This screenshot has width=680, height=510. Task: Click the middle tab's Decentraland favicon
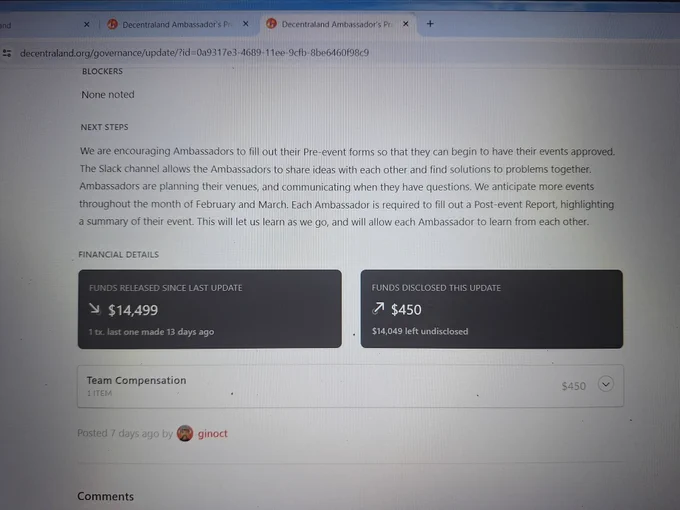112,24
